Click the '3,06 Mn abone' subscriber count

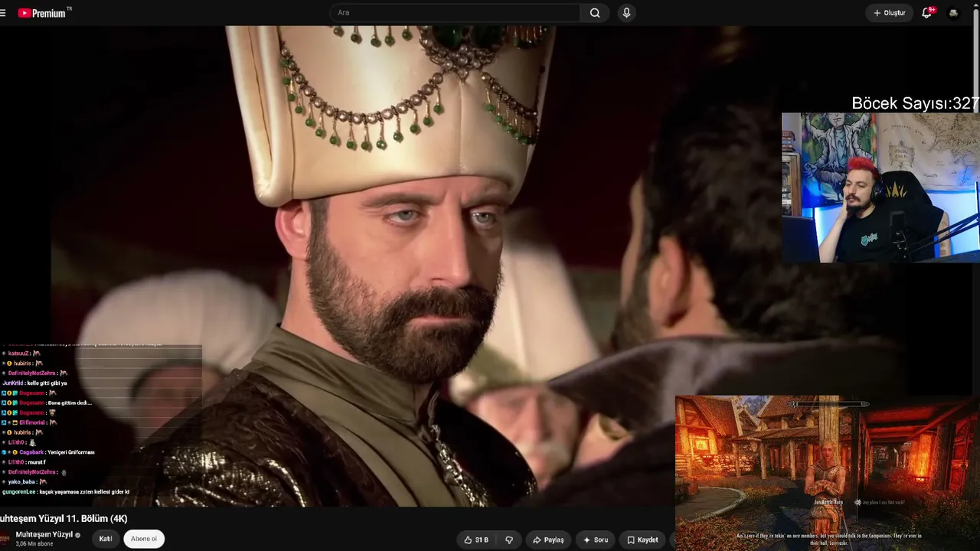coord(34,544)
